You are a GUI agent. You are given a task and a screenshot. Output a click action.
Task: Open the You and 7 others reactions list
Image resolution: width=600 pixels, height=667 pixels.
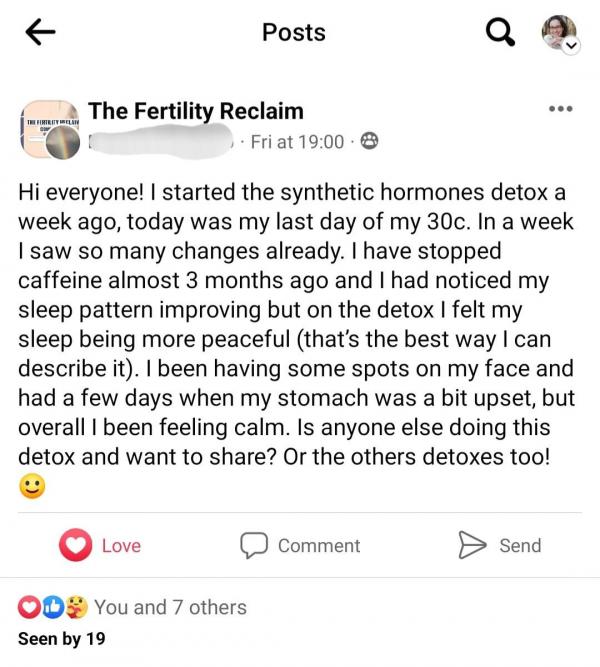click(x=170, y=607)
